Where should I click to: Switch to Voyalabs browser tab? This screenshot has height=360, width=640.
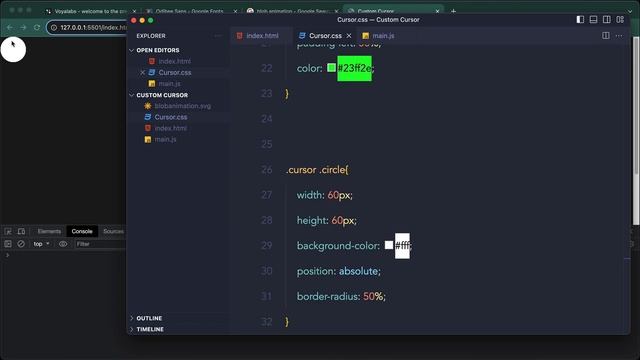[x=91, y=11]
